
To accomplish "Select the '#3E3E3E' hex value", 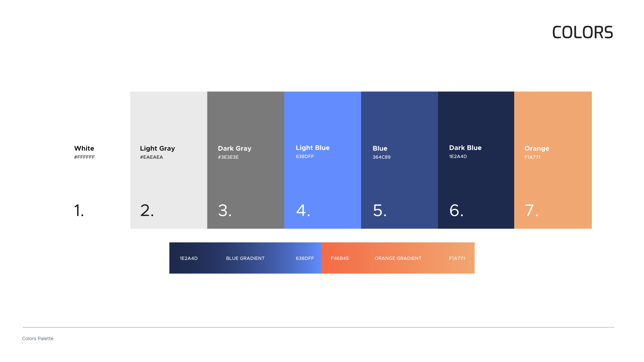I will pos(228,157).
